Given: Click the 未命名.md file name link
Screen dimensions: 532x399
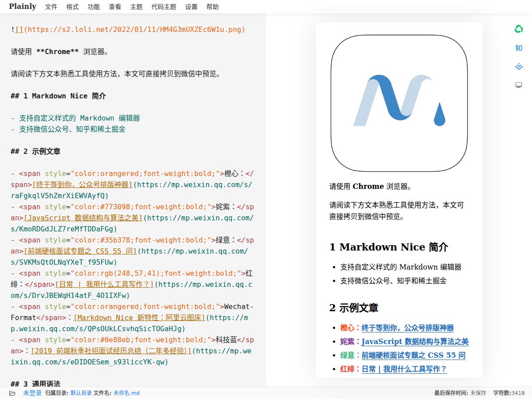Looking at the screenshot, I should [x=126, y=393].
